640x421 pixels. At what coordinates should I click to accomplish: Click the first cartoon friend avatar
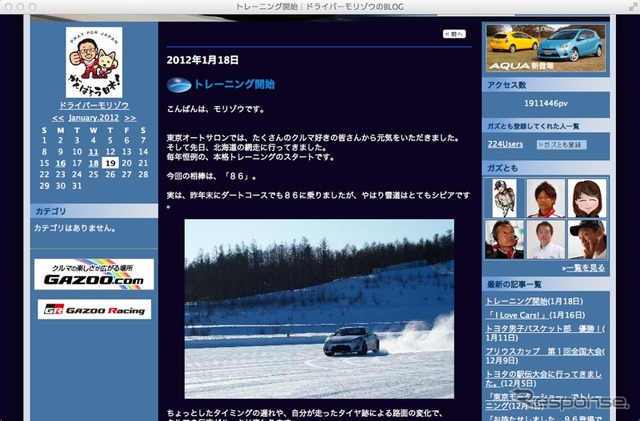click(x=504, y=198)
